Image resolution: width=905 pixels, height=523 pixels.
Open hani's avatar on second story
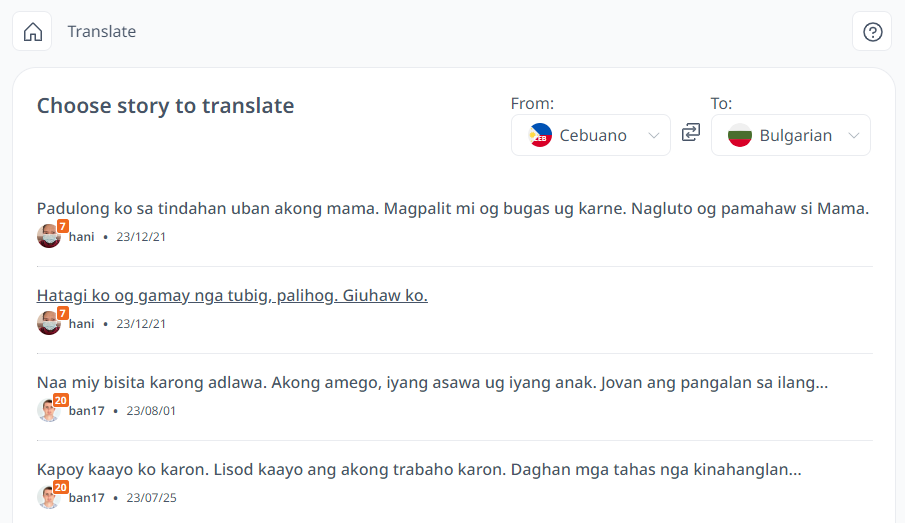pyautogui.click(x=49, y=323)
